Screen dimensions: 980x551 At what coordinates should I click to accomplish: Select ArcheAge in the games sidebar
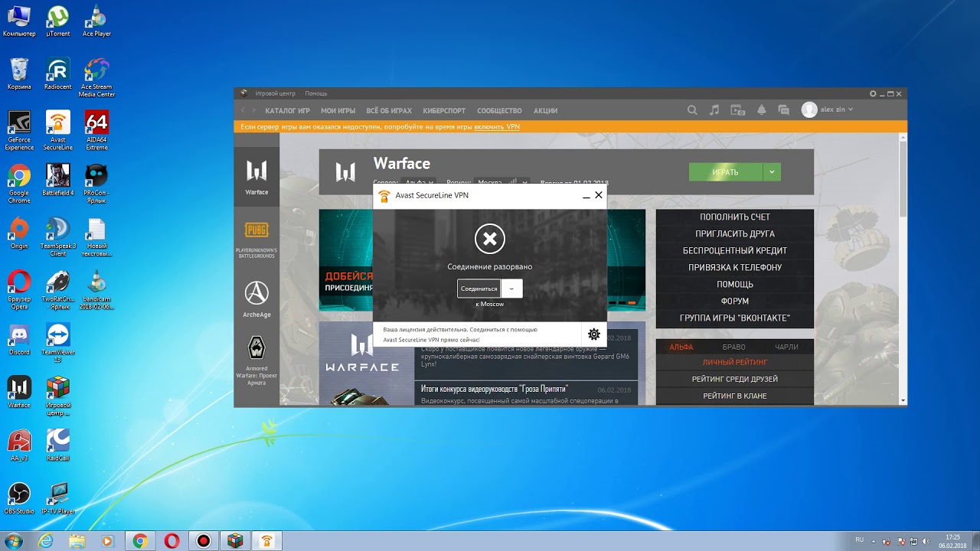256,298
